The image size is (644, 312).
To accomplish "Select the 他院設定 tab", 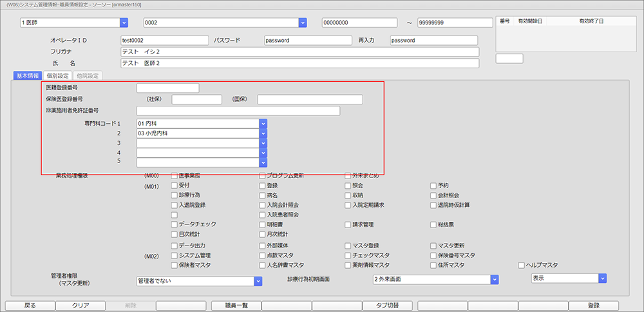I will (x=88, y=75).
